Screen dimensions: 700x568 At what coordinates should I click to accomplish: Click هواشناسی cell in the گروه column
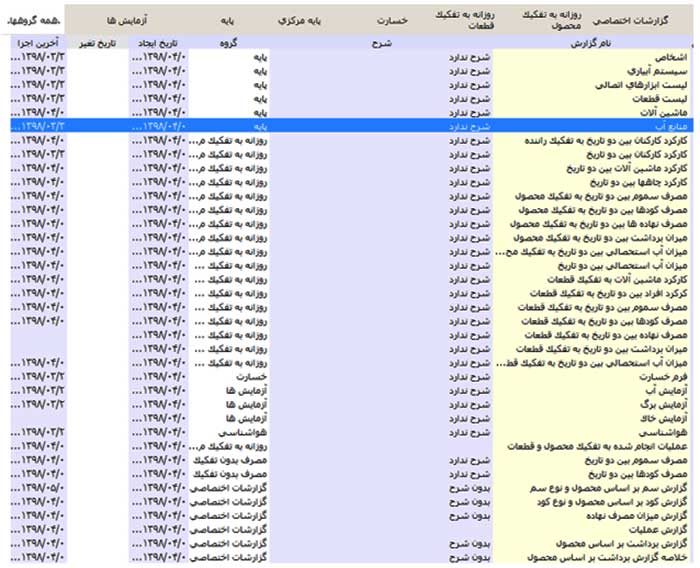[242, 432]
